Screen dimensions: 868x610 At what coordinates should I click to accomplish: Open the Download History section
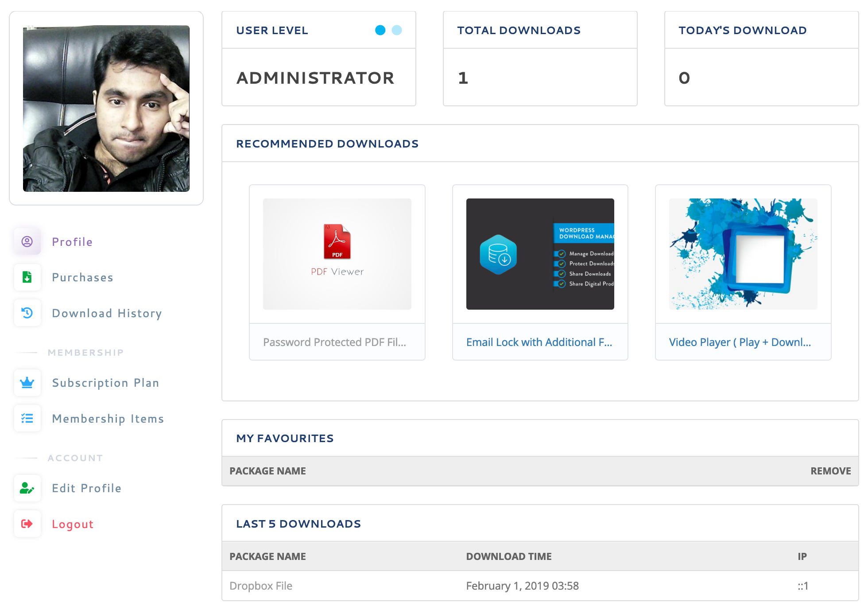107,313
